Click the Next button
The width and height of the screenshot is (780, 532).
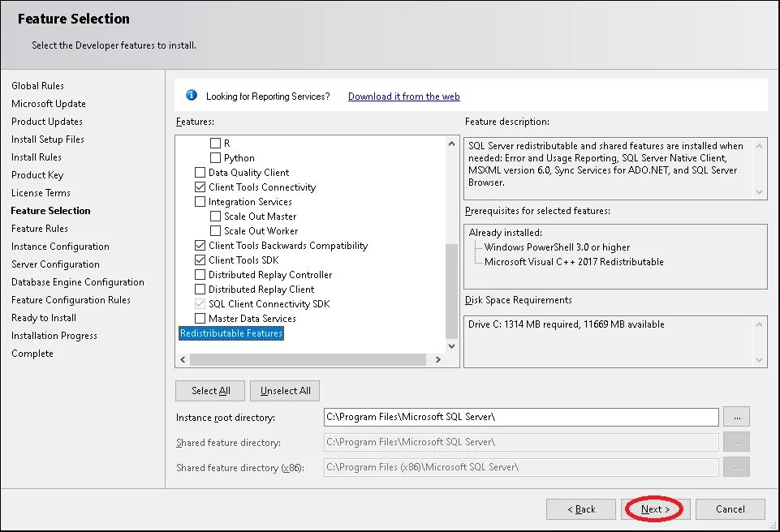[x=655, y=509]
